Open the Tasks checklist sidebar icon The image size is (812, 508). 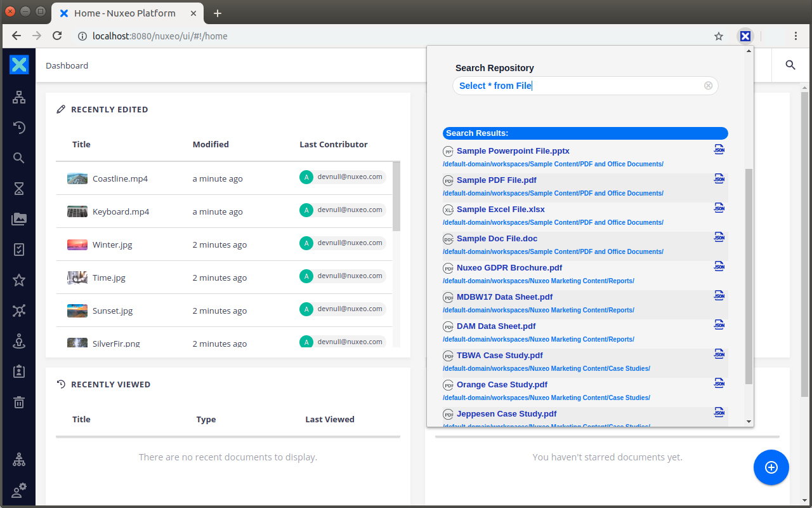tap(19, 250)
